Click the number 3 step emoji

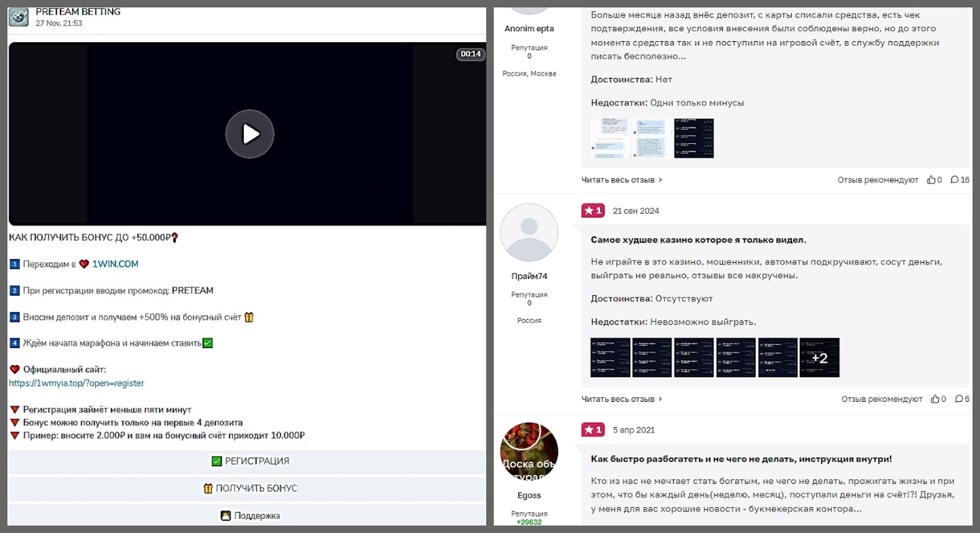click(15, 317)
